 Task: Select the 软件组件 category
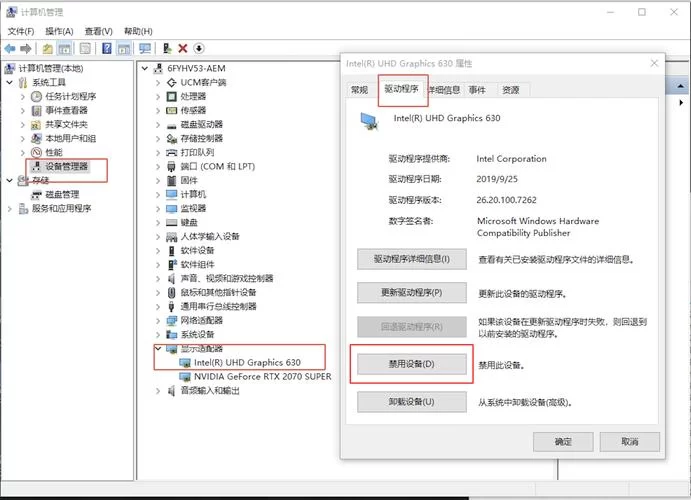[197, 264]
